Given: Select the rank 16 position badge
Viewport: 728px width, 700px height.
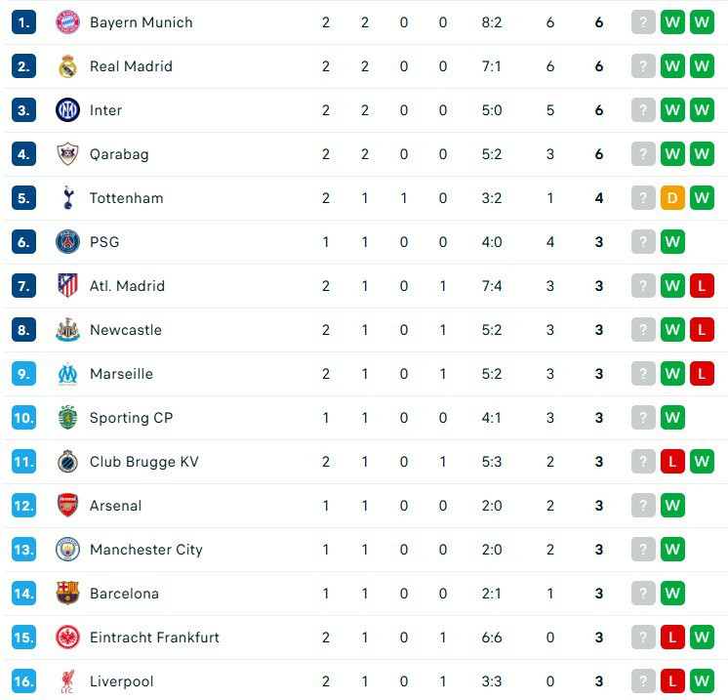Looking at the screenshot, I should [x=24, y=680].
